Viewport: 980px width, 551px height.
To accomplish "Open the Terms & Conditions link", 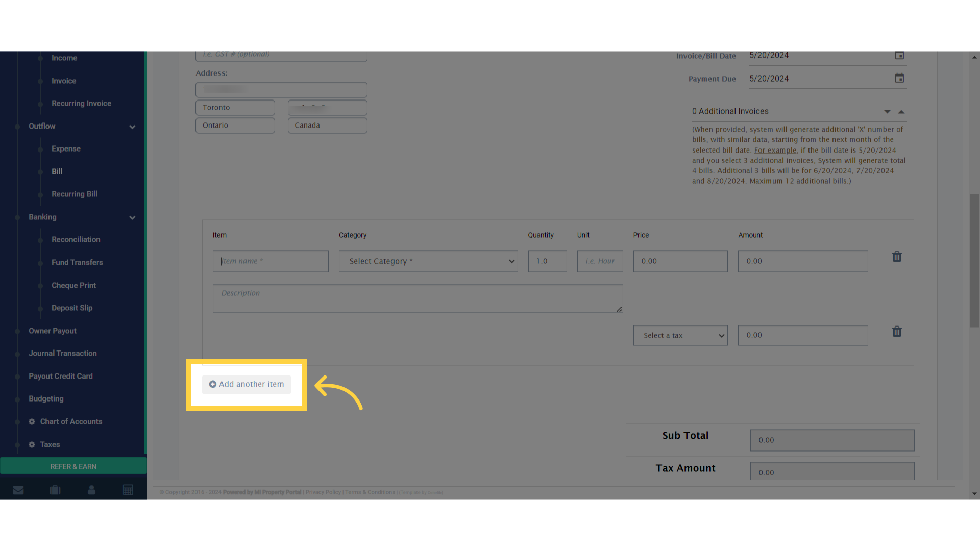I will [x=370, y=492].
